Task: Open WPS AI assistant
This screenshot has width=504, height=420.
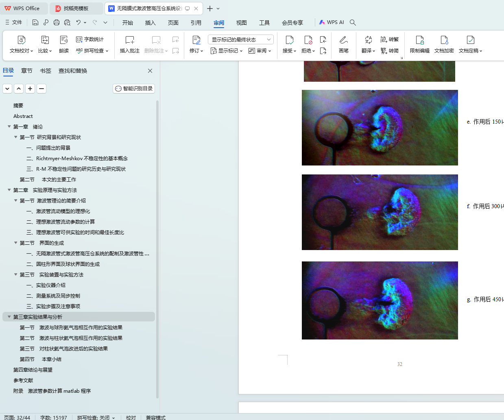Action: 332,22
